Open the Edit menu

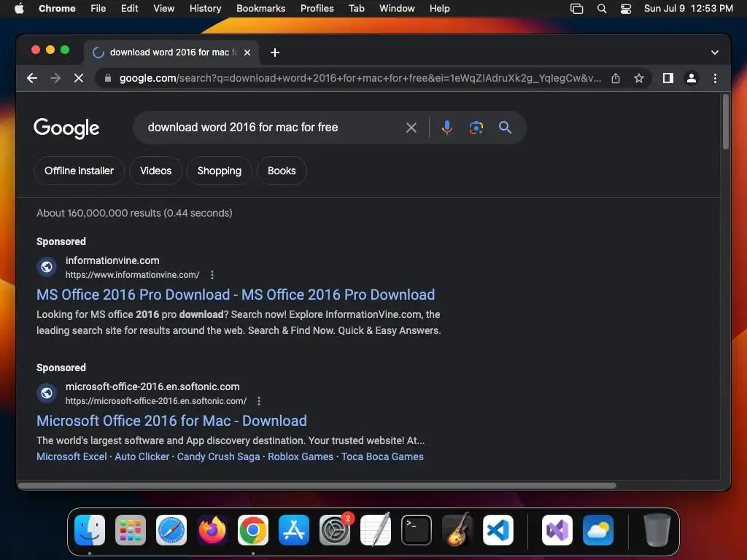pos(130,9)
